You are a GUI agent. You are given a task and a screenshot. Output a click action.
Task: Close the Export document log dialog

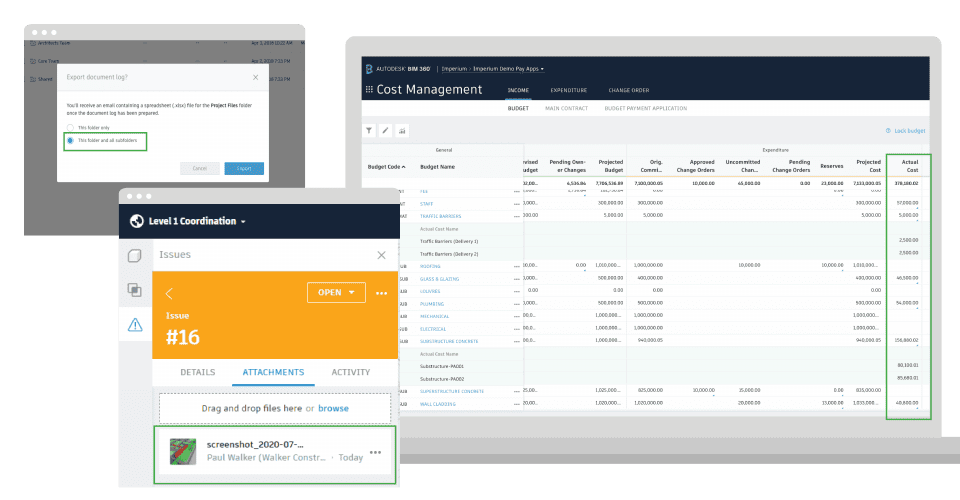point(255,77)
